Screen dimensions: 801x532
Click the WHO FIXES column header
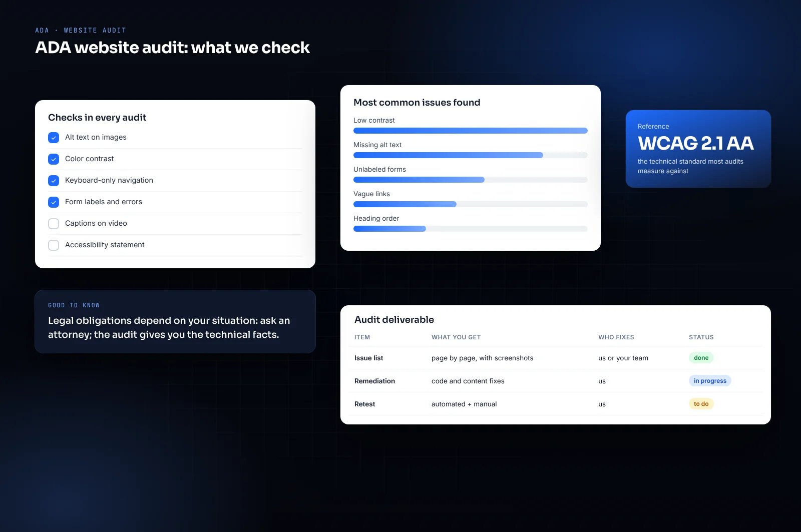click(x=616, y=337)
